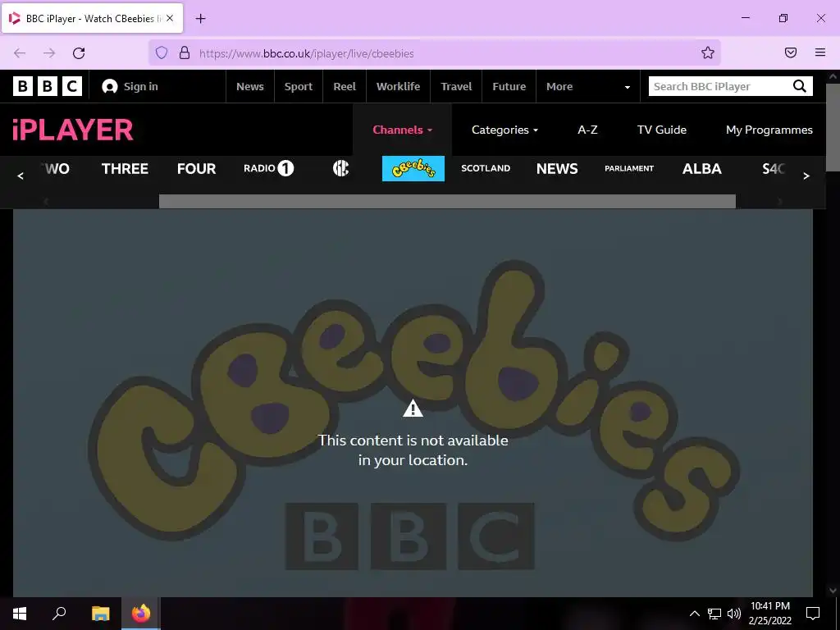The width and height of the screenshot is (840, 630).
Task: Click the Sign in text link
Action: [141, 86]
